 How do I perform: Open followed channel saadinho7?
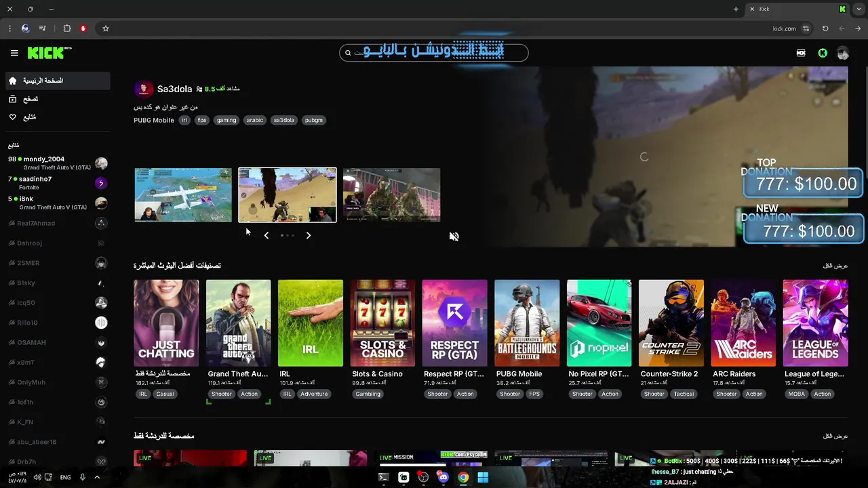58,183
